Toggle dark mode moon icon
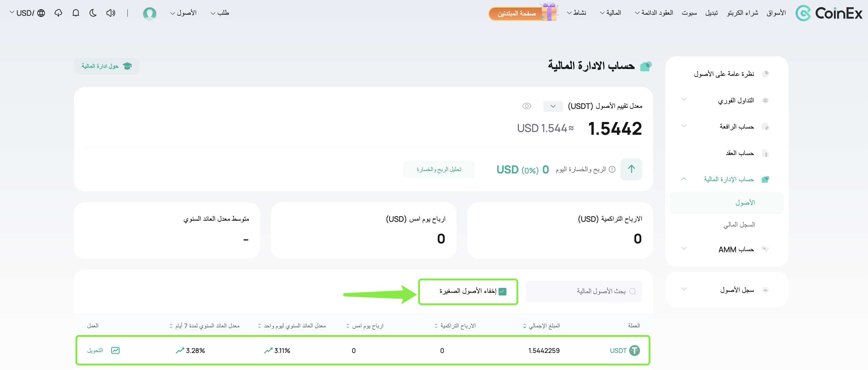The image size is (868, 370). pos(93,13)
